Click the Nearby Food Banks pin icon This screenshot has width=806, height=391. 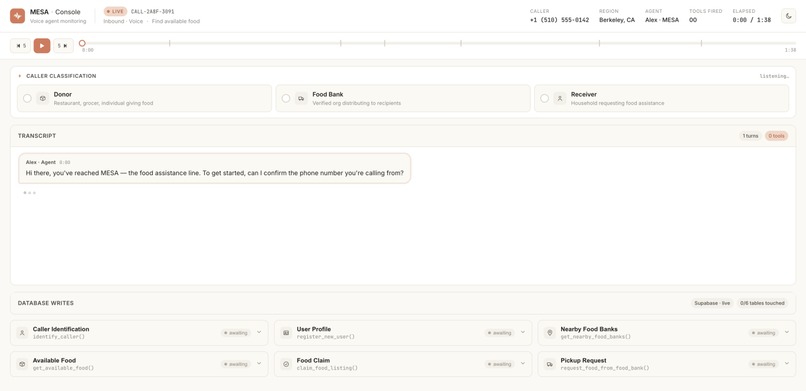click(550, 333)
